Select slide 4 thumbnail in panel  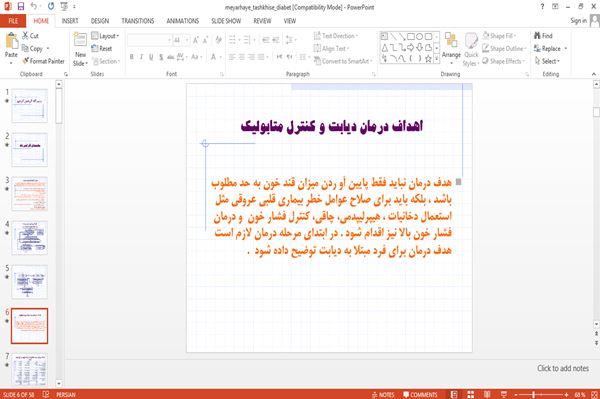tap(29, 238)
